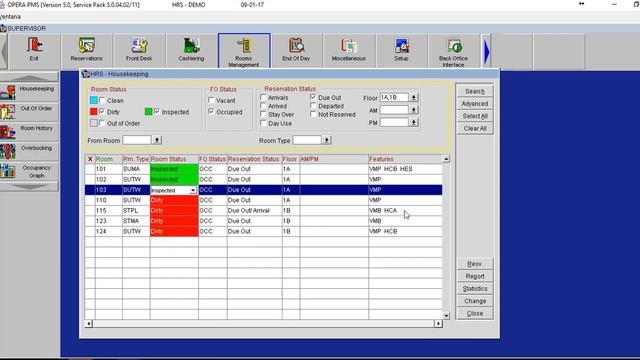This screenshot has height=360, width=640.
Task: Select room 115 row
Action: (264, 210)
